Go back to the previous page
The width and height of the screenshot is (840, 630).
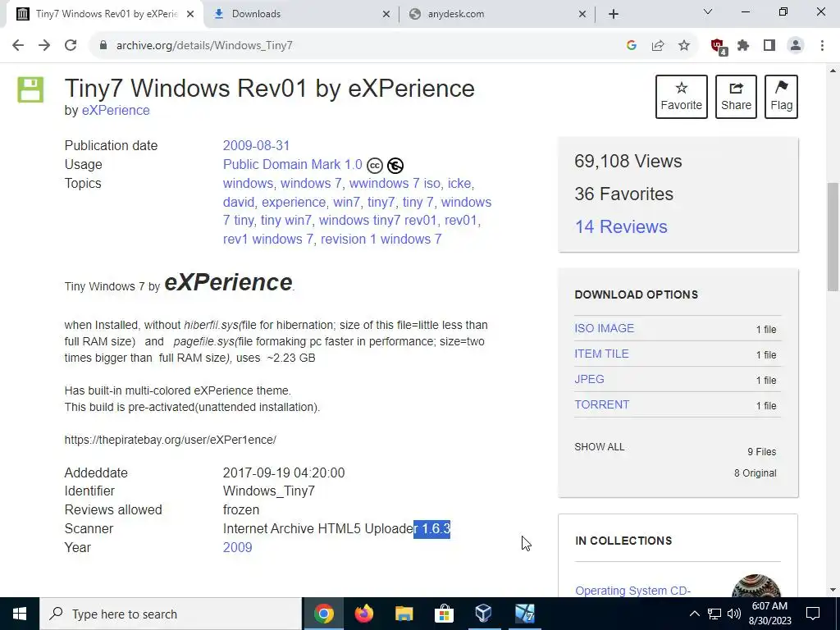coord(18,46)
